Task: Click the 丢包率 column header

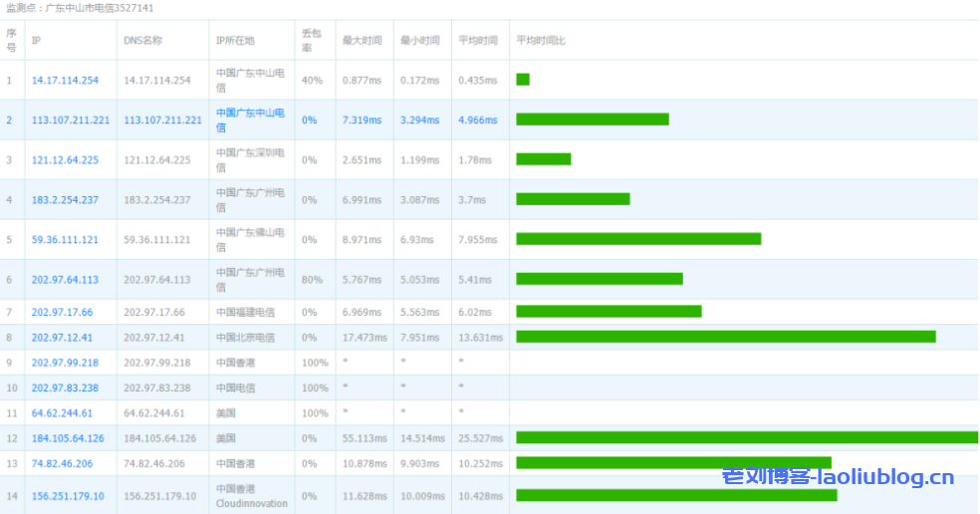Action: (312, 41)
